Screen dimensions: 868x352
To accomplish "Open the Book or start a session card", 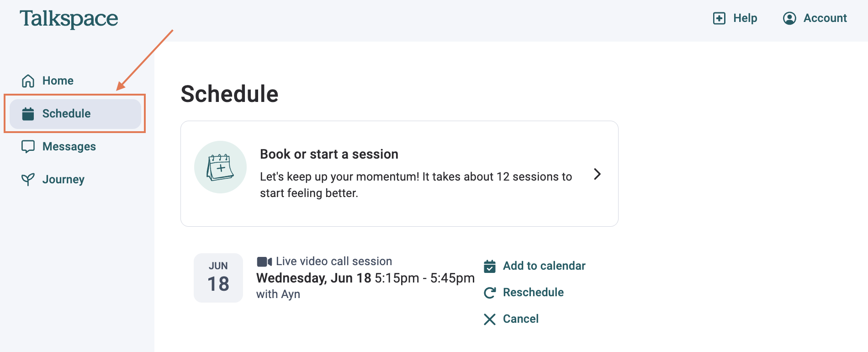I will tap(399, 174).
